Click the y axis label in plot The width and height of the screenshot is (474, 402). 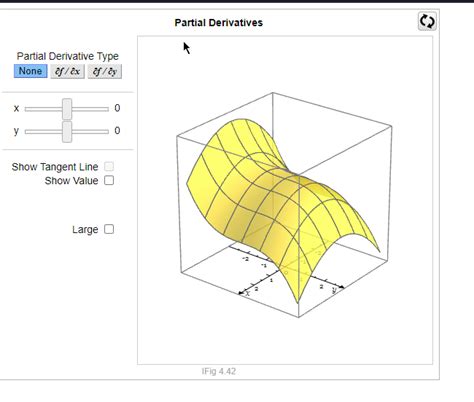coord(334,290)
